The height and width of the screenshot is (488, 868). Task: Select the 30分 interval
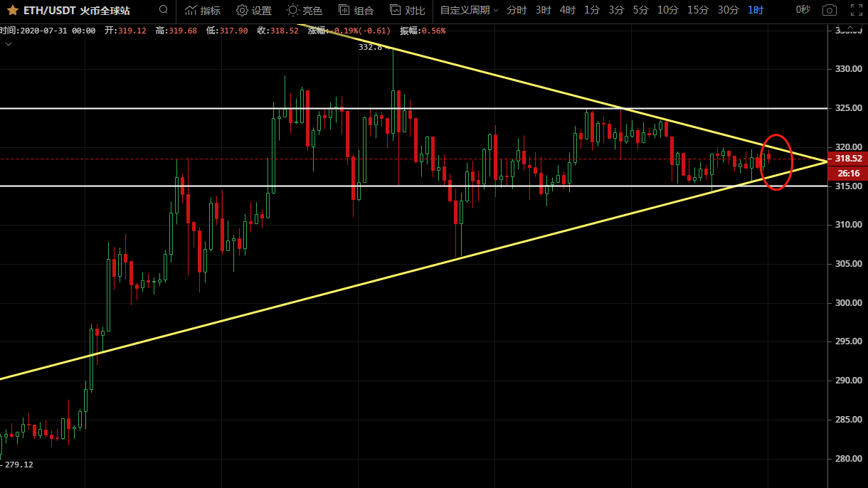(x=728, y=10)
